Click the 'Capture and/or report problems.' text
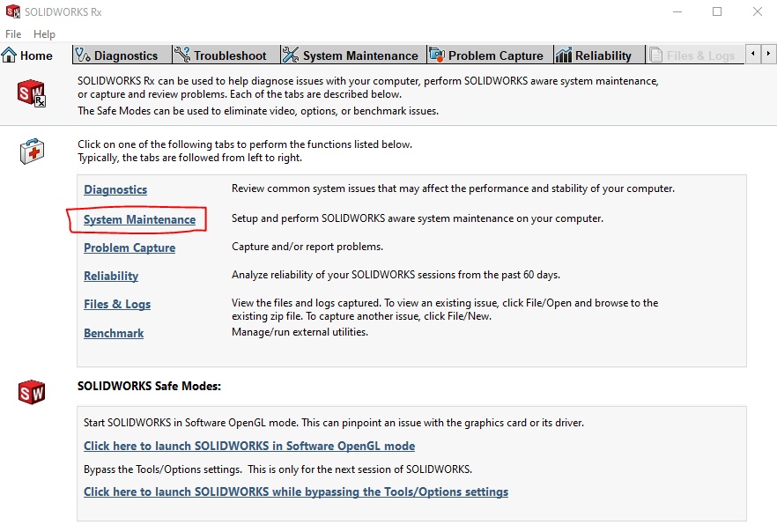 (x=307, y=247)
